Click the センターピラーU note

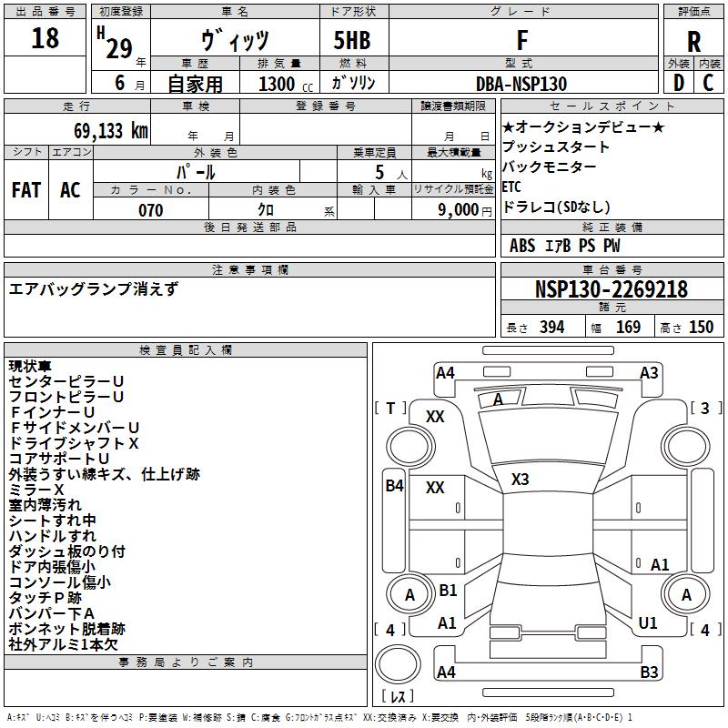(66, 381)
